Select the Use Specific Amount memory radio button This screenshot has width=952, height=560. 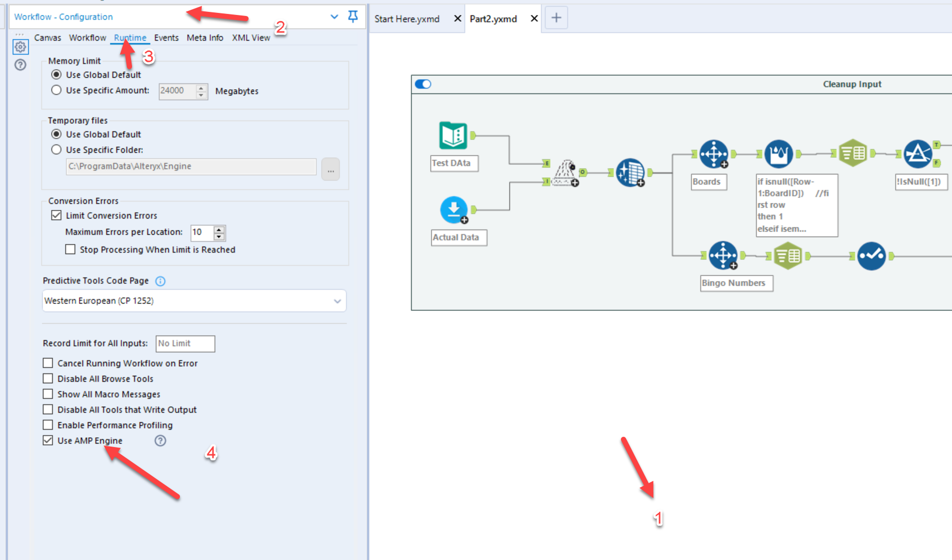[x=56, y=90]
